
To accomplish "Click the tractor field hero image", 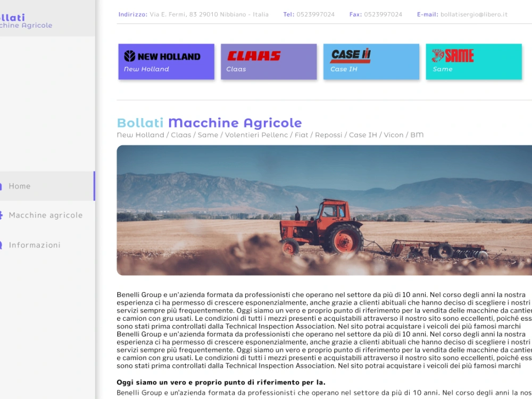I will coord(325,210).
